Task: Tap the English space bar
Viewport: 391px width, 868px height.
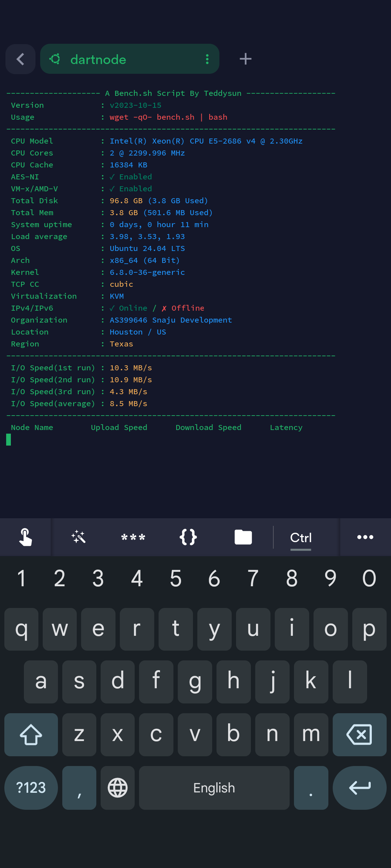Action: [x=214, y=788]
